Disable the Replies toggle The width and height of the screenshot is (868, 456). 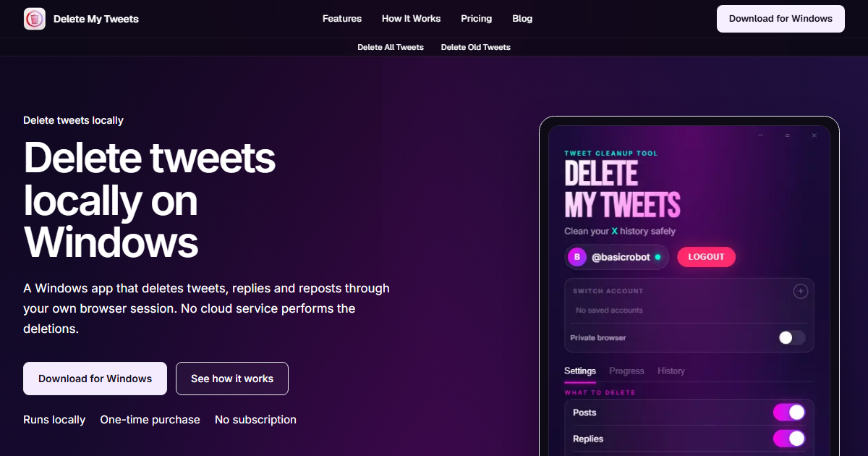(789, 439)
